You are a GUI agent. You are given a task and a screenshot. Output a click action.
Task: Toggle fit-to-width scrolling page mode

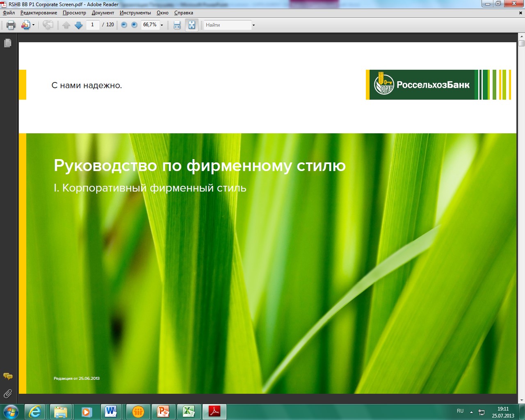pos(177,25)
